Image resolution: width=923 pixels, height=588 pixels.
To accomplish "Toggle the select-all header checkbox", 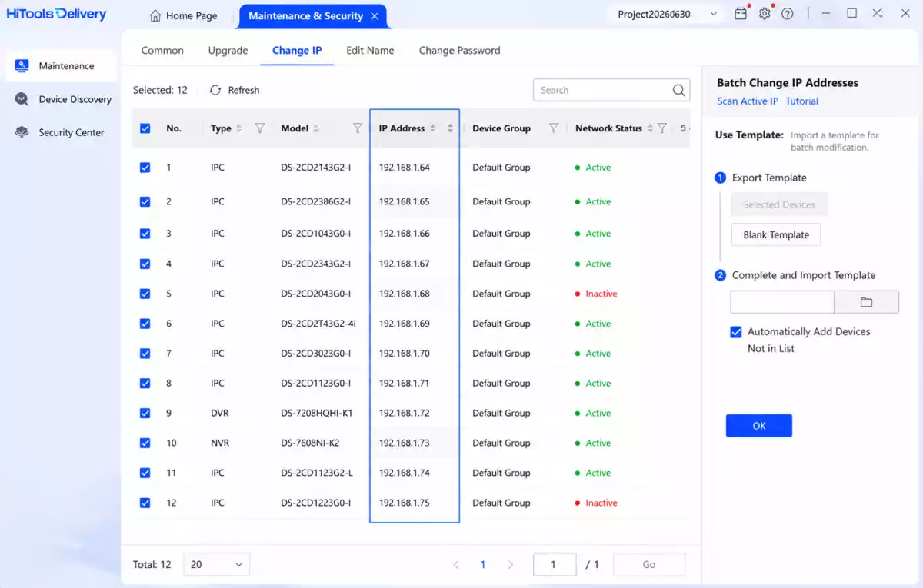I will (x=145, y=128).
